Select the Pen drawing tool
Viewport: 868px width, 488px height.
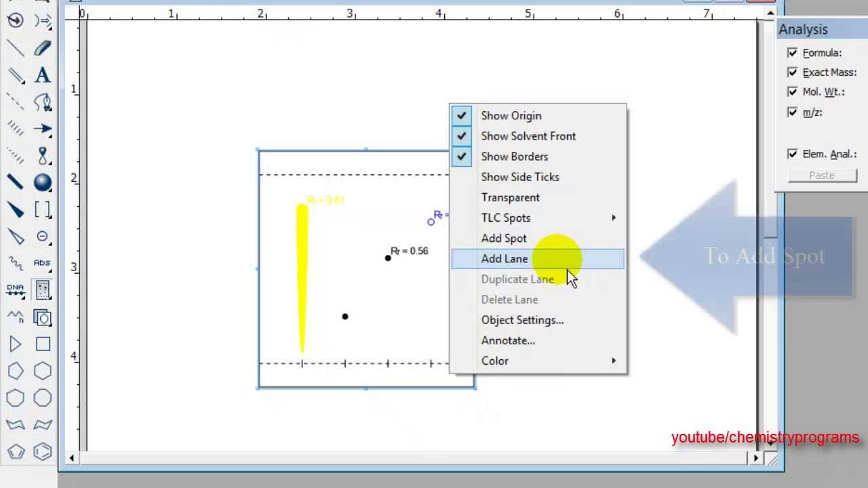click(x=43, y=102)
